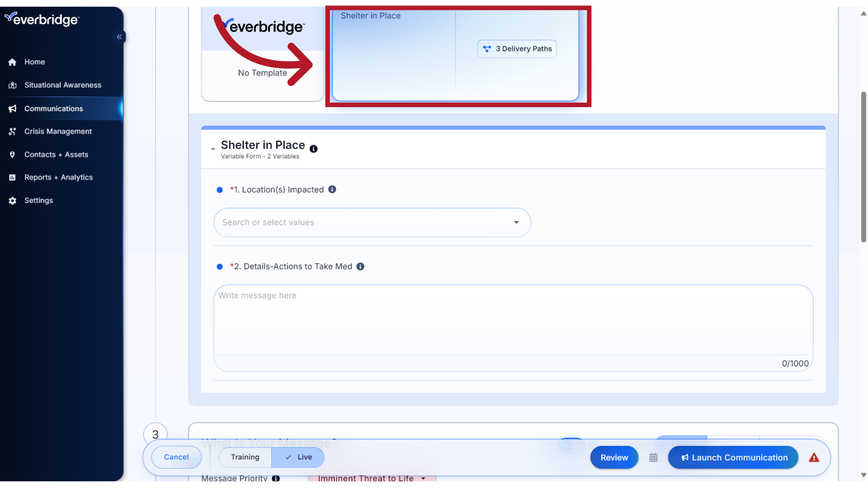868x488 pixels.
Task: Collapse the navigation sidebar with the chevron
Action: 119,37
